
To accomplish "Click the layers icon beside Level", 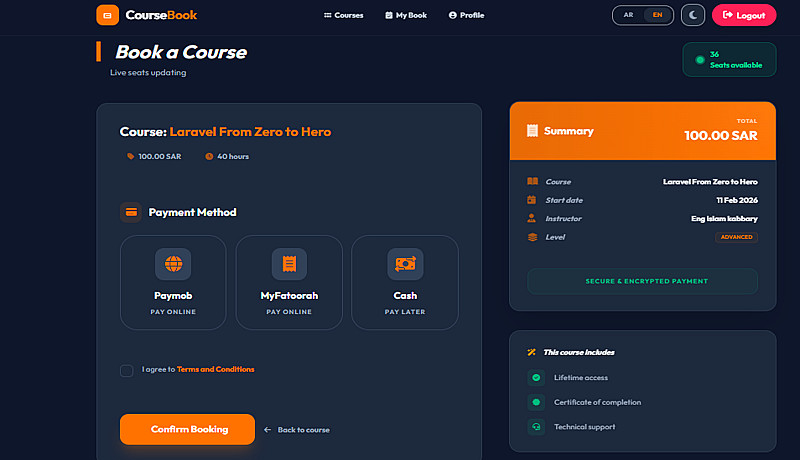I will pyautogui.click(x=532, y=237).
